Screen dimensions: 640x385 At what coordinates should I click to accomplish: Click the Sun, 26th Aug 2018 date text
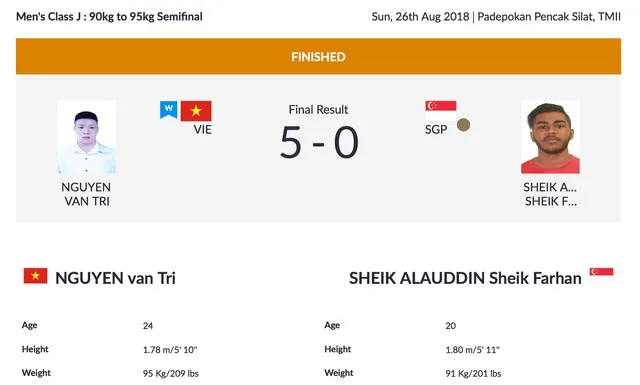pos(420,17)
